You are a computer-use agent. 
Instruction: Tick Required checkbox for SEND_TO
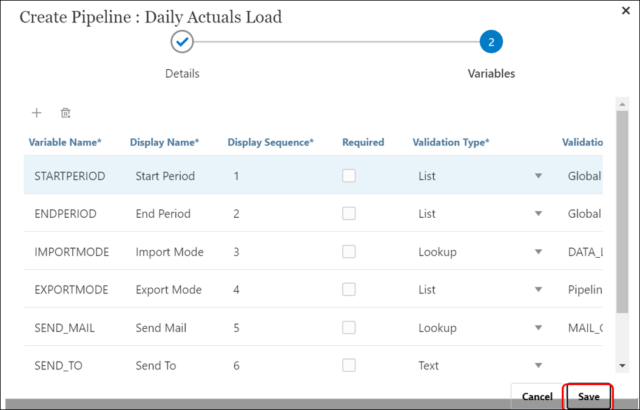point(349,366)
